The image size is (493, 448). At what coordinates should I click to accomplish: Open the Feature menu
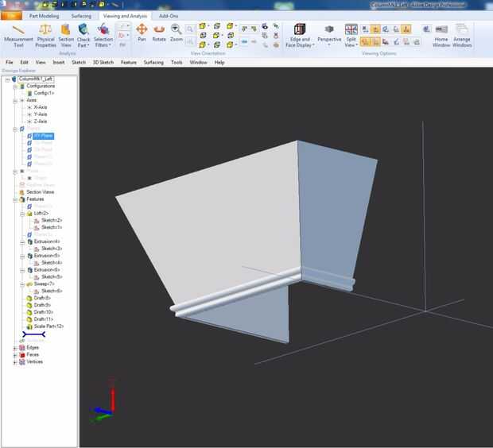point(129,62)
